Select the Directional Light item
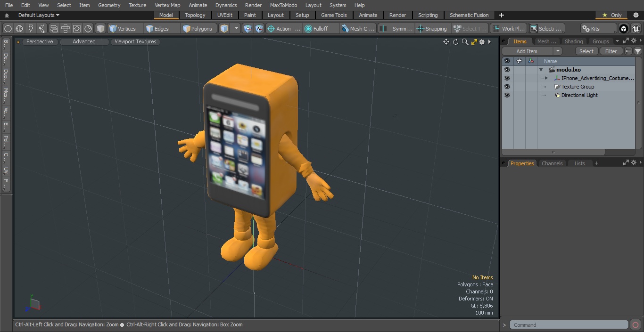Screen dimensions: 644x332 [x=579, y=95]
